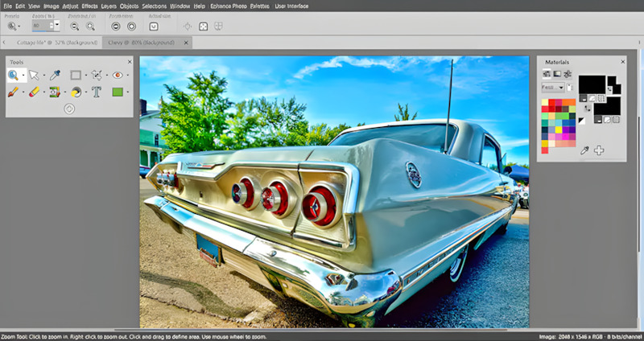Click the foreground black color box
The image size is (644, 341).
click(x=592, y=84)
